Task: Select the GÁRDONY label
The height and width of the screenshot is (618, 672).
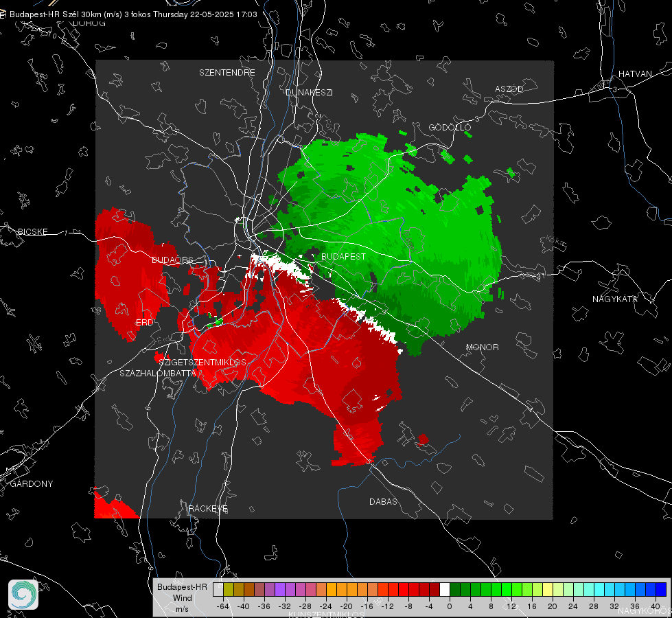Action: tap(32, 484)
